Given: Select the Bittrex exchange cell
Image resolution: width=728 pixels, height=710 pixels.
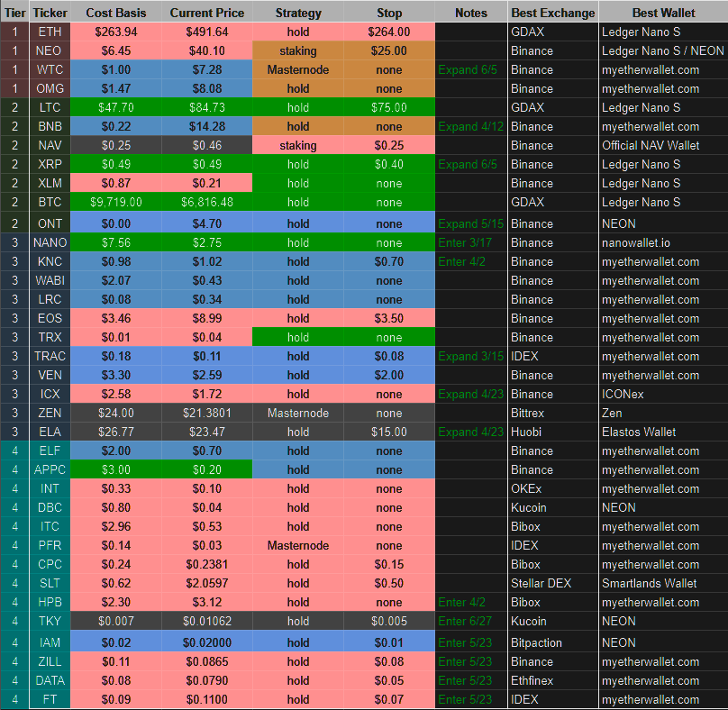Looking at the screenshot, I should coord(553,414).
